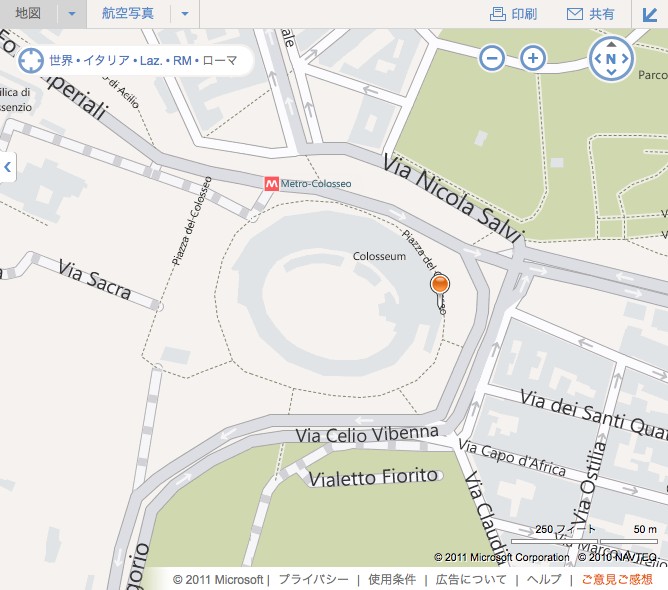
Task: Open the ご意見ご感想 feedback link
Action: click(x=617, y=579)
